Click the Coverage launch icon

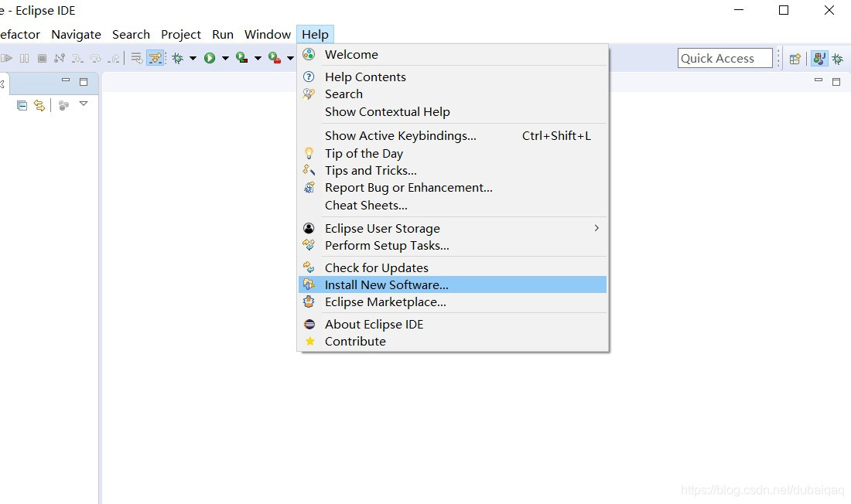click(x=242, y=58)
